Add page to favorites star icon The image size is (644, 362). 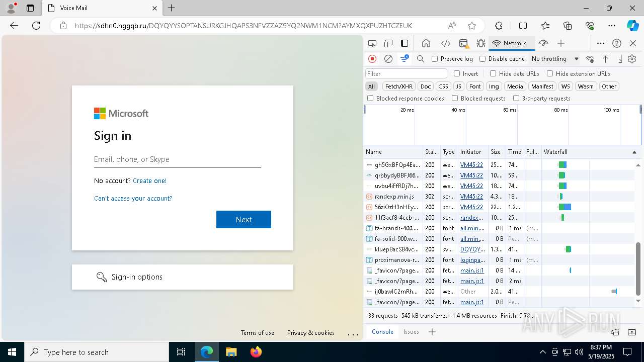[x=472, y=26]
